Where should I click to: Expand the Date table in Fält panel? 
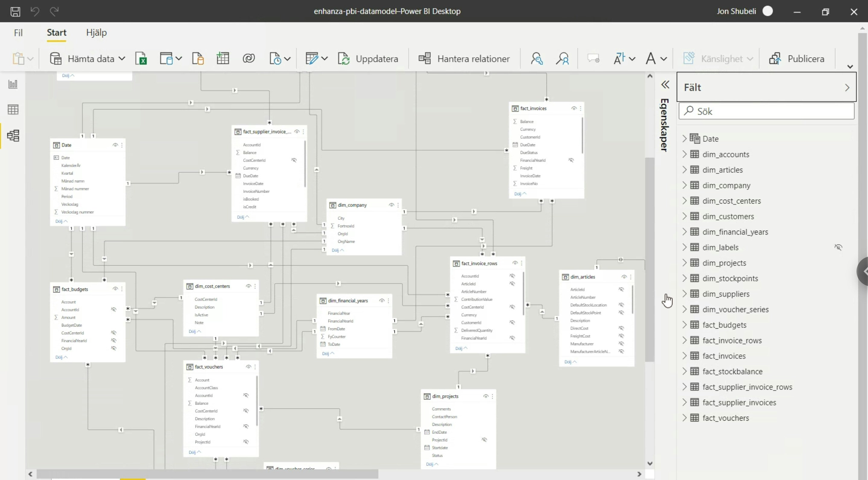point(684,138)
